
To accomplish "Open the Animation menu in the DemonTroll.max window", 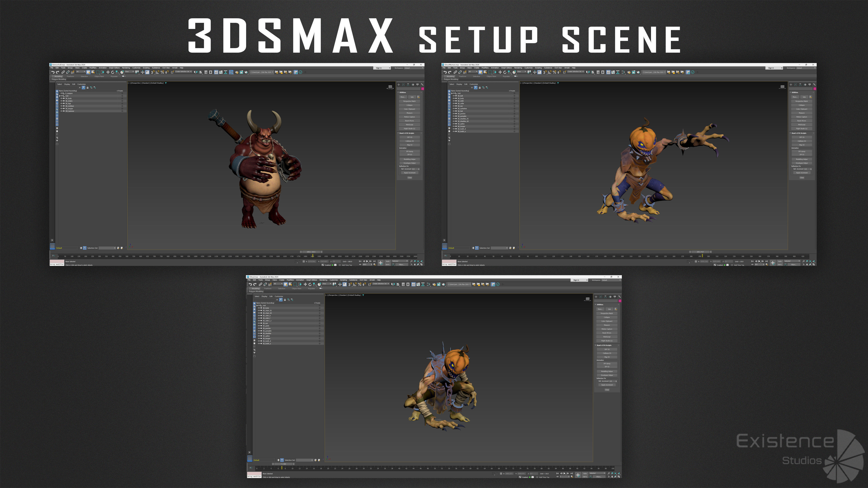I will tap(102, 68).
